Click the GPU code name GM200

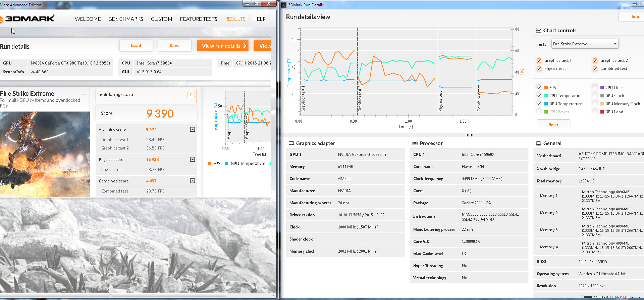[x=344, y=179]
